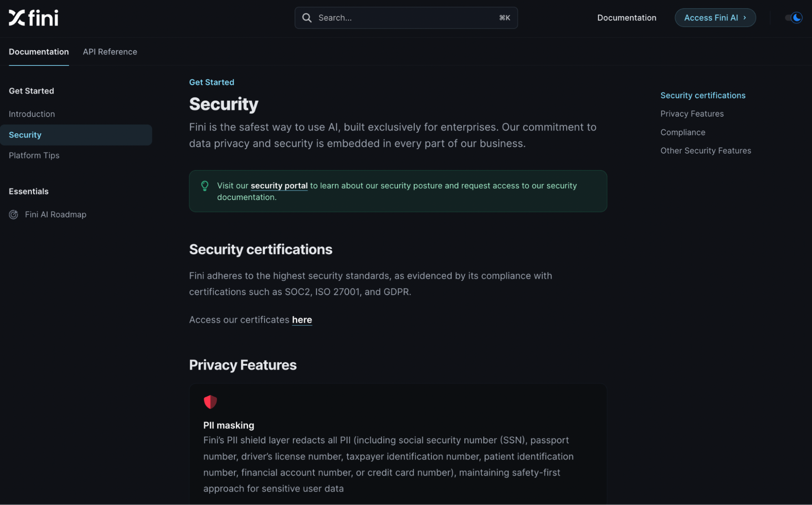Screen dimensions: 812x505
Task: Follow the security portal link
Action: point(279,186)
